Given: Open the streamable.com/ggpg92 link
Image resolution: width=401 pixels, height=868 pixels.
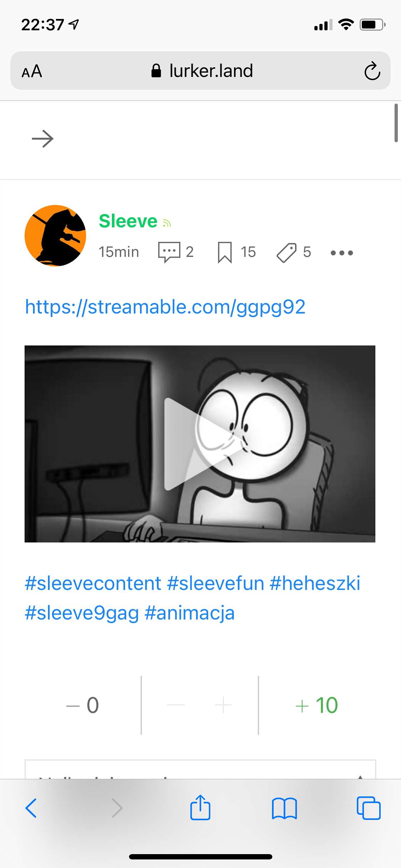Looking at the screenshot, I should [165, 307].
